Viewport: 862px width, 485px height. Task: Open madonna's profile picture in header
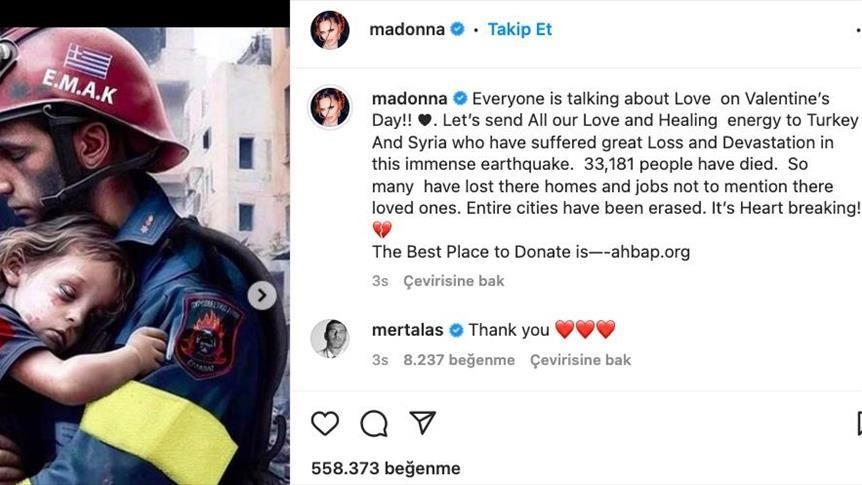(330, 30)
